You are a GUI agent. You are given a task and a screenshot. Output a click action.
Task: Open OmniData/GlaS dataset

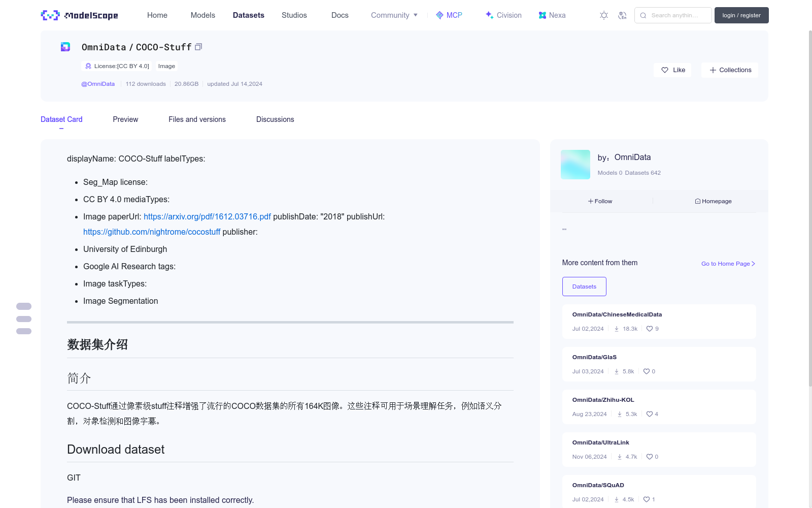pyautogui.click(x=594, y=357)
